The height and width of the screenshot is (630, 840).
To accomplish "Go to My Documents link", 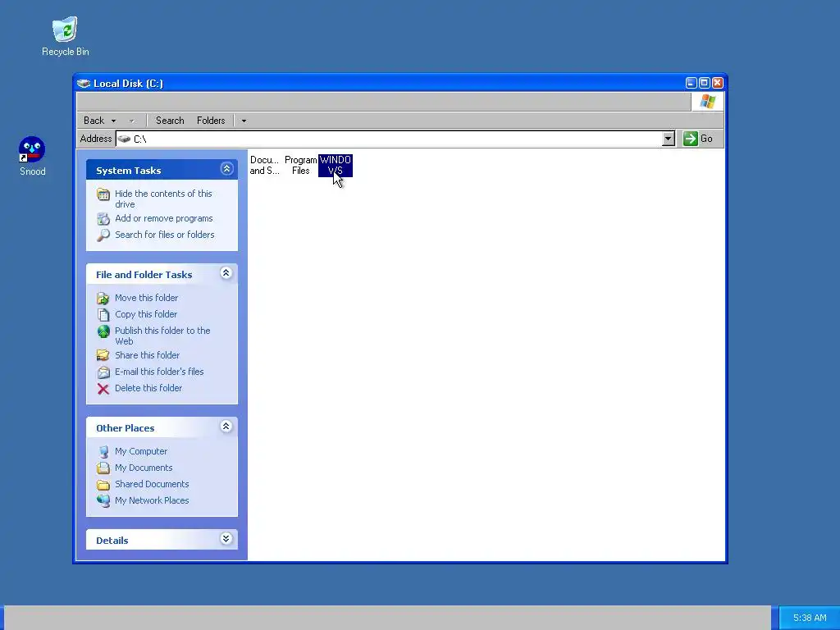I will coord(144,468).
